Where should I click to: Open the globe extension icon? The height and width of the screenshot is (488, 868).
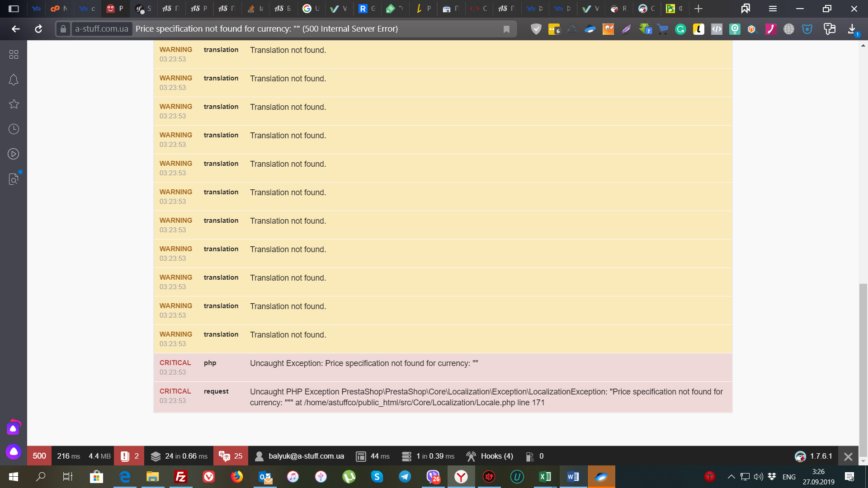[x=789, y=29]
